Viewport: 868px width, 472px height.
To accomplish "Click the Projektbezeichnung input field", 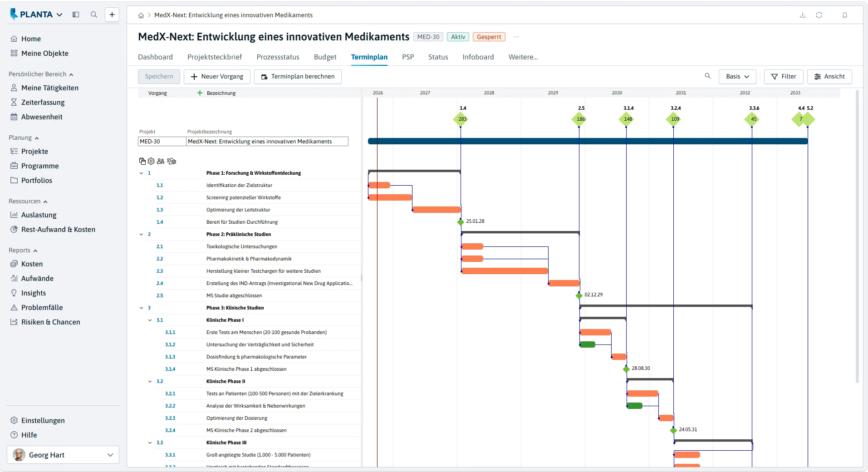I will pyautogui.click(x=267, y=141).
